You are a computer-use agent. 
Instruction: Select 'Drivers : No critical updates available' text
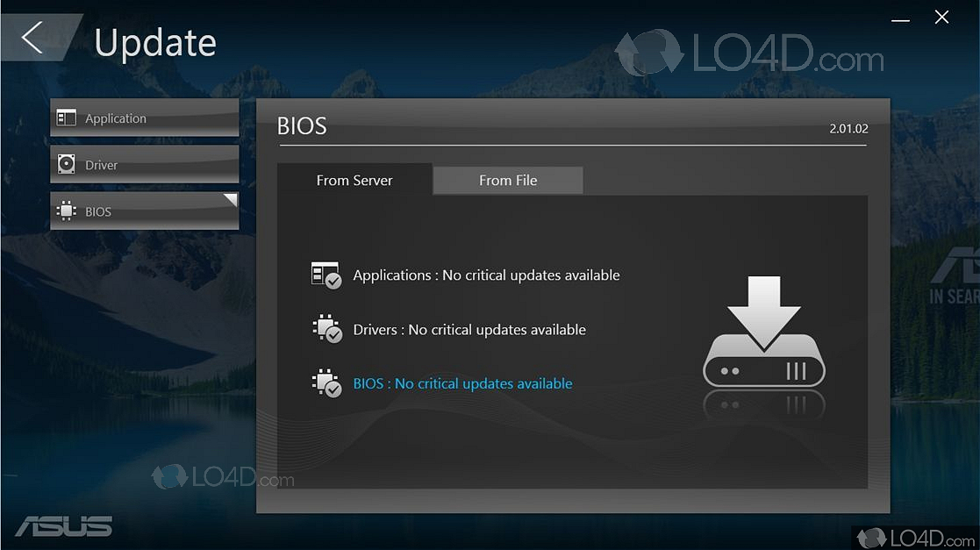coord(469,329)
